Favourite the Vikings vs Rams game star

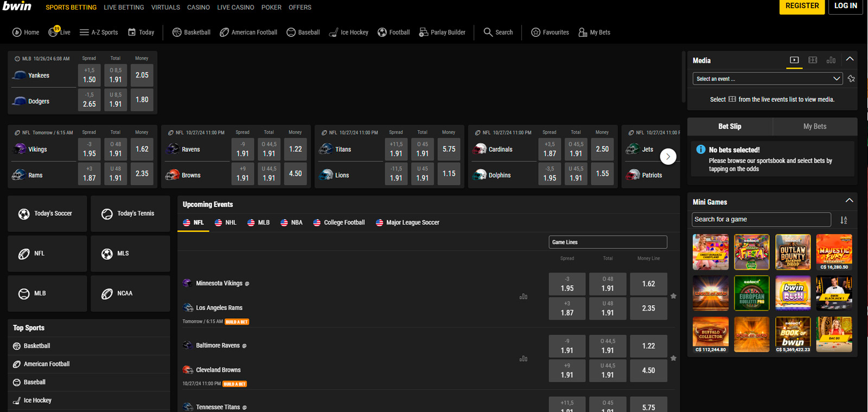[x=673, y=296]
